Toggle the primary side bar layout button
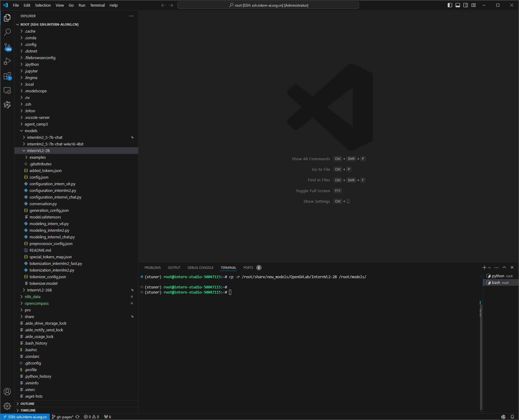 (x=450, y=5)
